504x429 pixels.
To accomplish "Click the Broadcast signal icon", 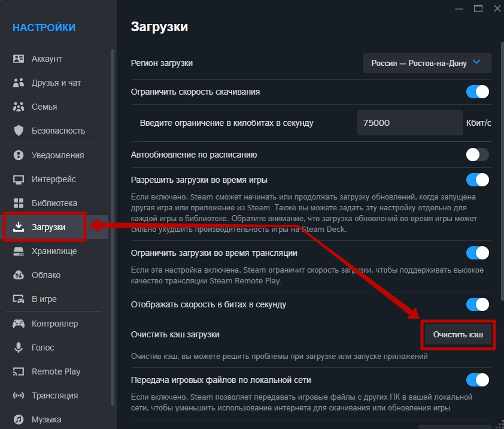I will 19,395.
